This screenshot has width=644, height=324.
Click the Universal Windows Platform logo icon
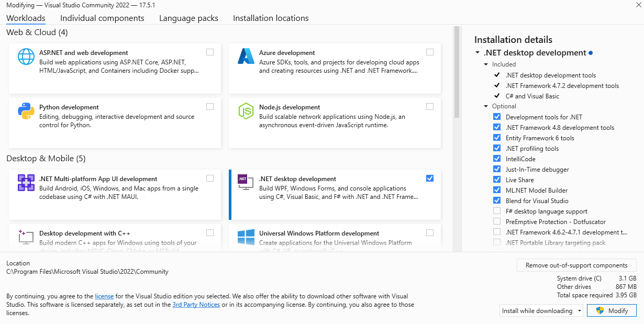coord(246,237)
